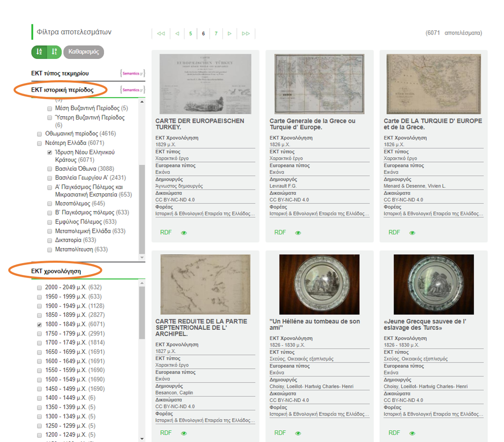Viewport: 504px width, 442px height.
Task: View CARTE DER EUROPAEISCHEN TURKEY eye icon
Action: (184, 233)
